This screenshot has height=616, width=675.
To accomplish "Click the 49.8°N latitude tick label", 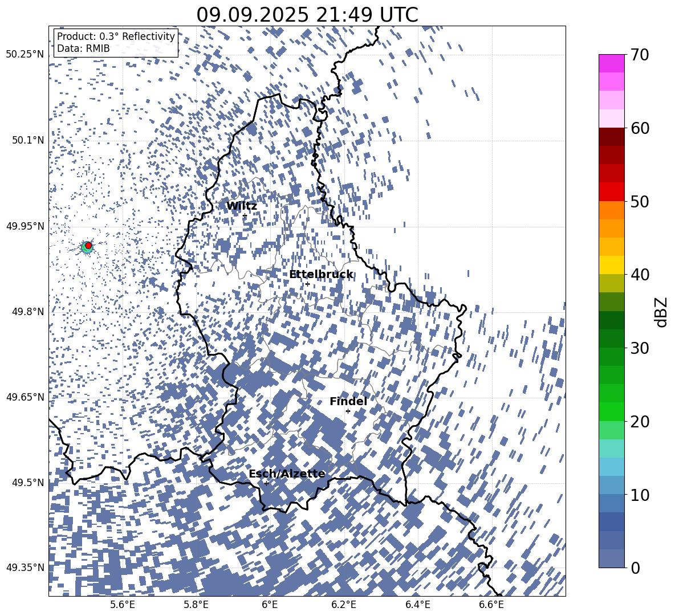I will point(28,312).
